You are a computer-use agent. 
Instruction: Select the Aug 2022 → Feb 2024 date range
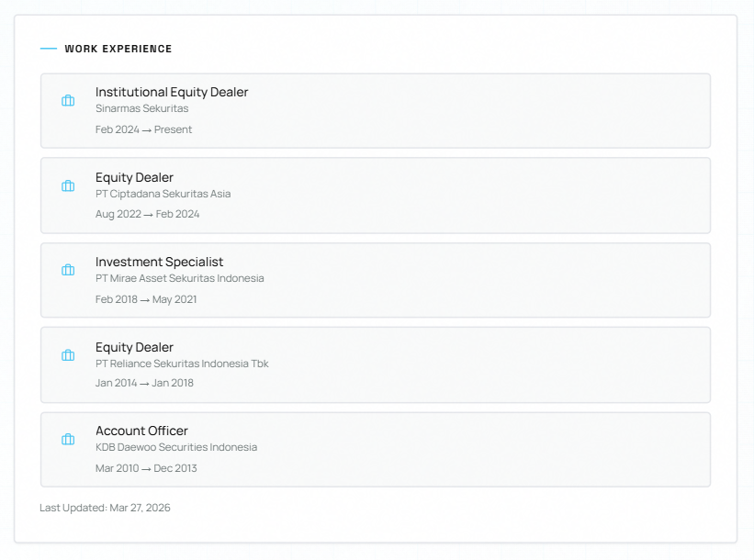coord(147,214)
